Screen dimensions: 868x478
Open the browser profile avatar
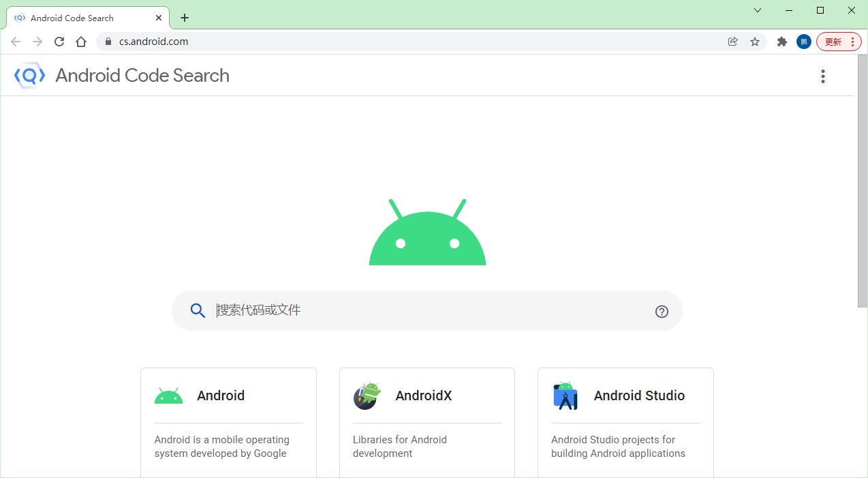pos(804,42)
